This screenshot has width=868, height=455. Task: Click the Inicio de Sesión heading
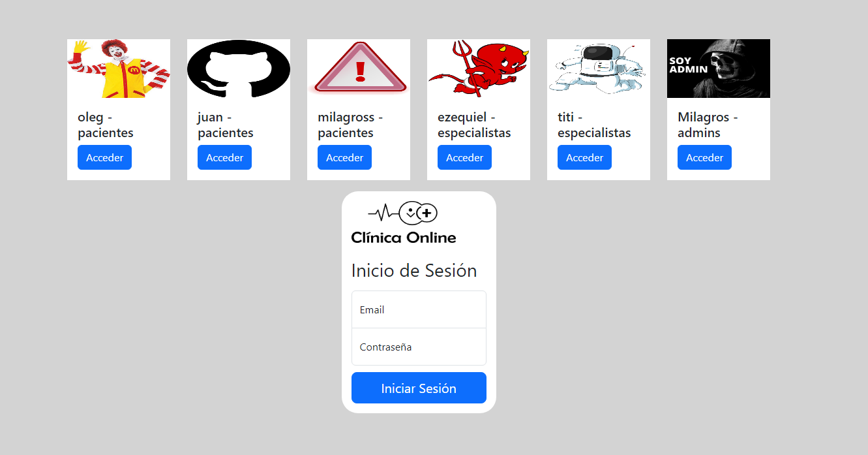(x=414, y=270)
